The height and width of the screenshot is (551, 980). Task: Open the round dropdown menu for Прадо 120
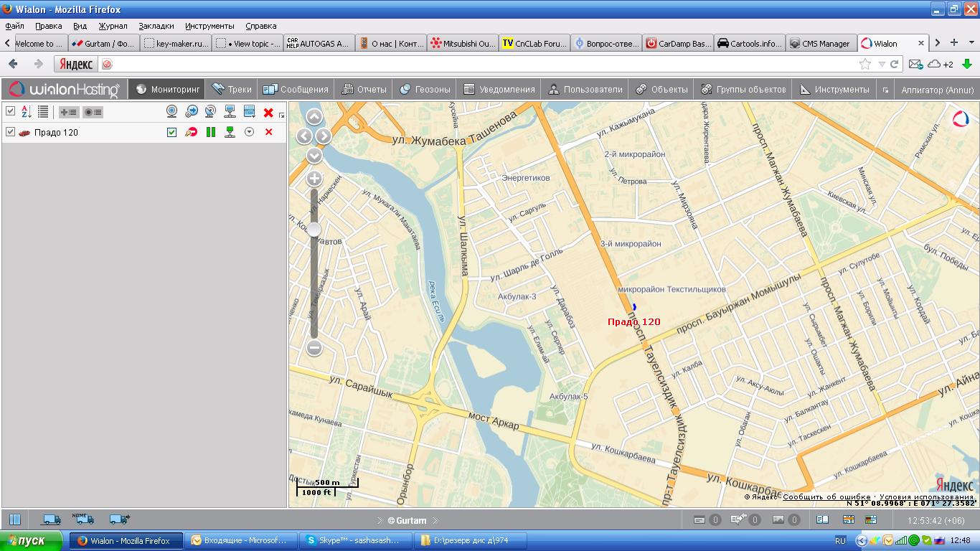tap(250, 132)
